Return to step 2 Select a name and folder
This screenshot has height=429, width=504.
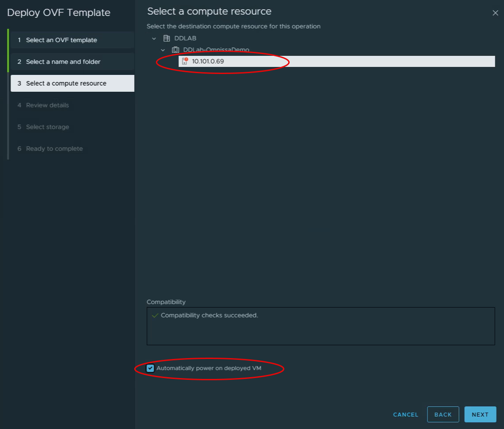(x=63, y=62)
